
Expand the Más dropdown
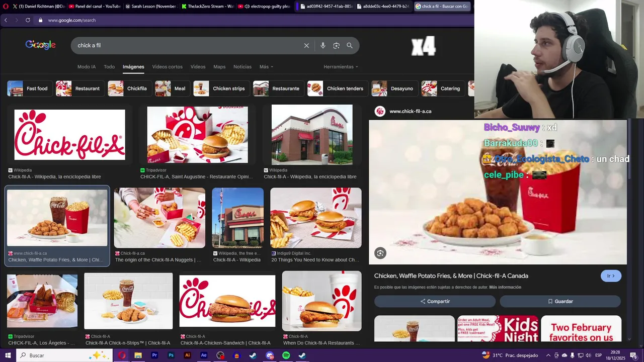point(266,67)
